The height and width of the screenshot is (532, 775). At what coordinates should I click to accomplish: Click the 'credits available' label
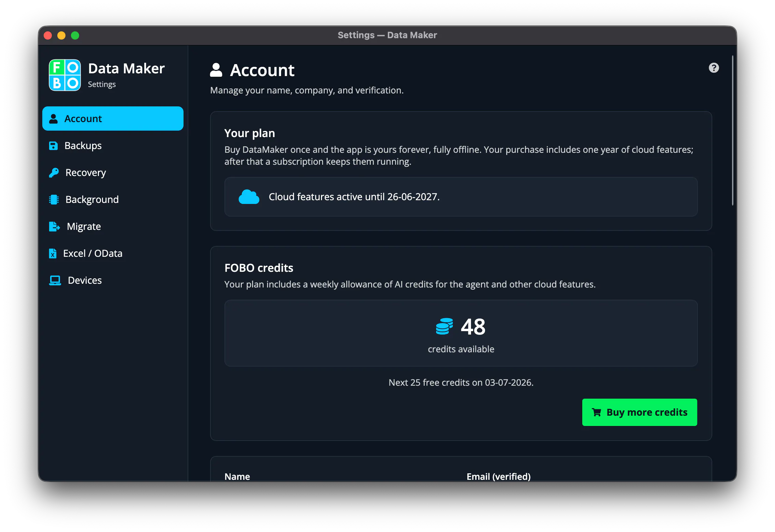coord(461,349)
